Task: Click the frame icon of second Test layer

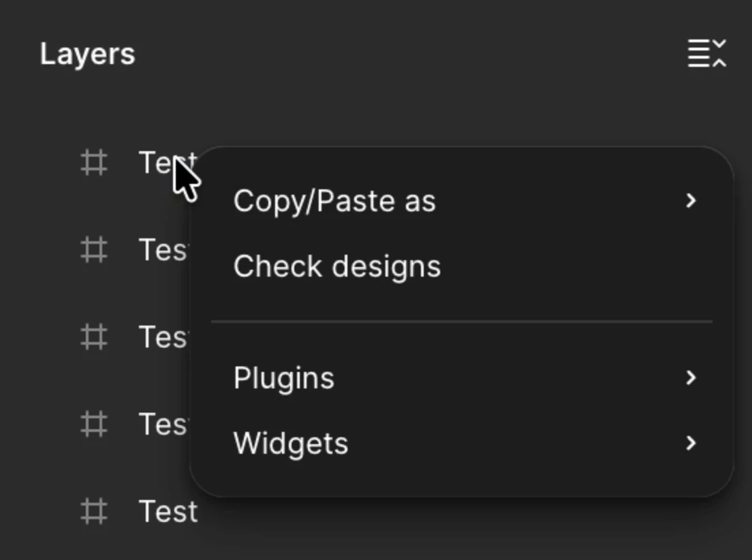Action: 93,250
